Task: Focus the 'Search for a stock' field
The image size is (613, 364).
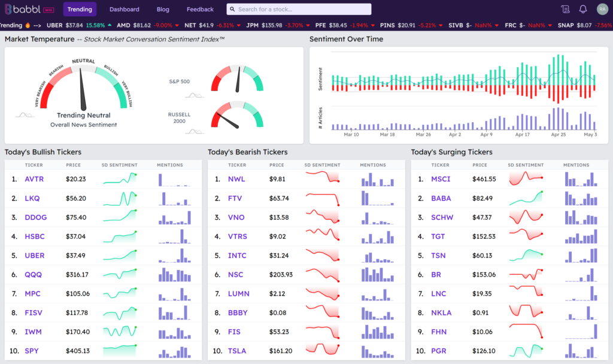Action: click(x=302, y=10)
